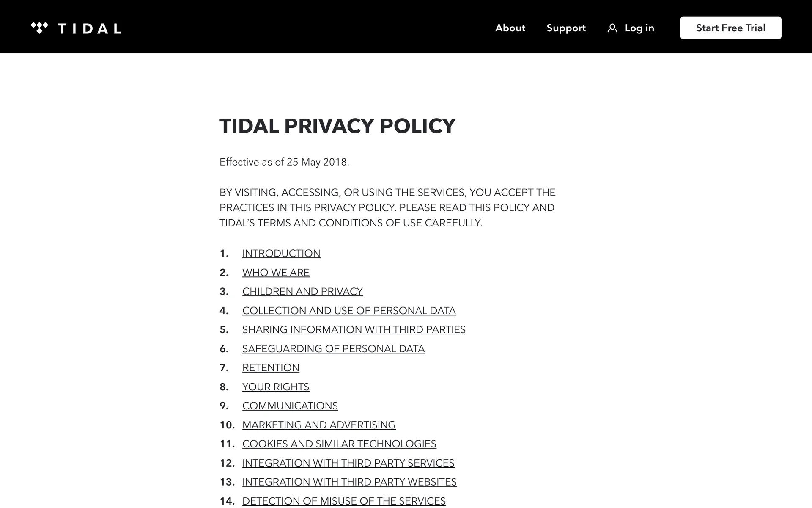Go to Who We Are section
Viewport: 812px width, 508px height.
click(276, 272)
